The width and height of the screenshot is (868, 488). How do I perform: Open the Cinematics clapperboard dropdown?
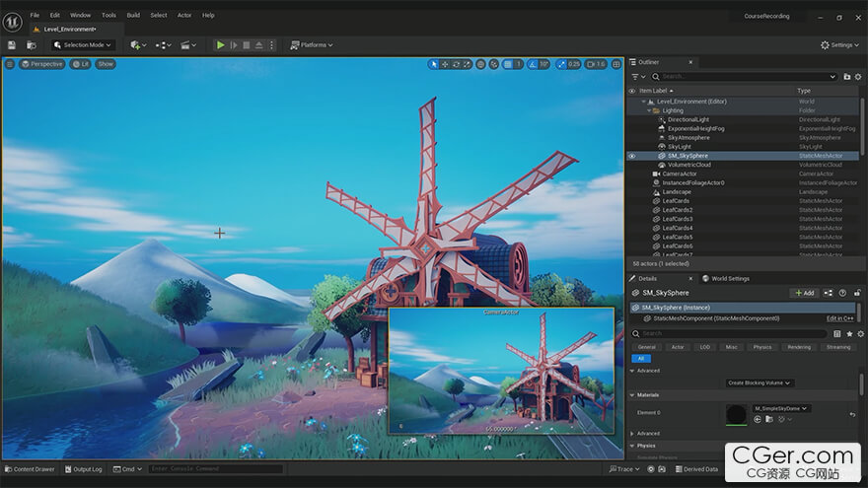coord(188,44)
